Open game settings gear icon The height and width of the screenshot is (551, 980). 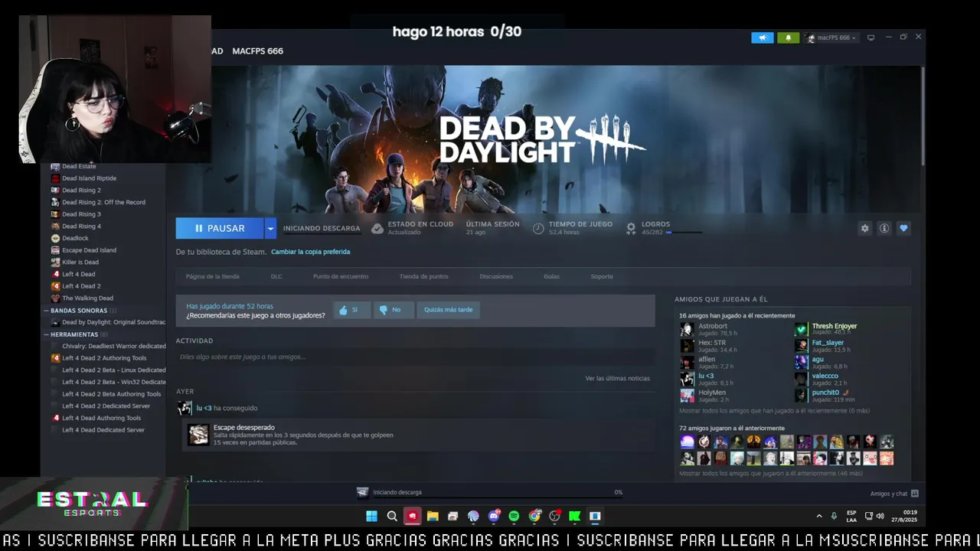(864, 228)
